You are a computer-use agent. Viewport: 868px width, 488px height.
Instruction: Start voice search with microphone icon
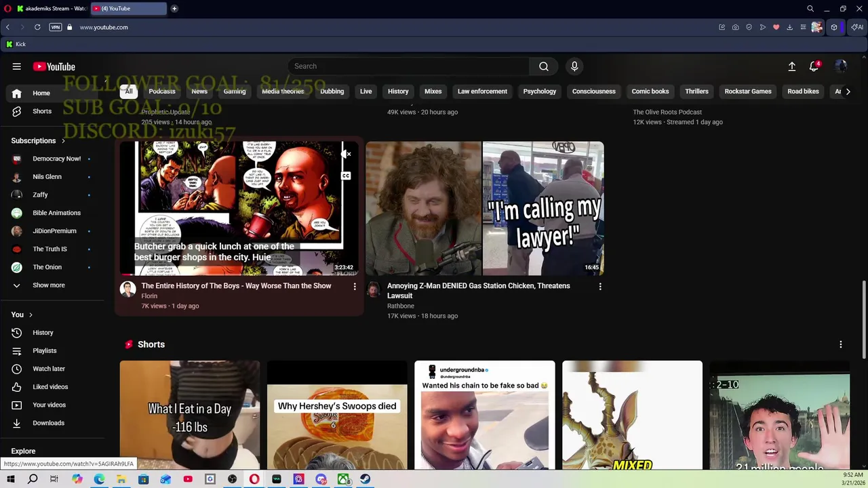(x=574, y=66)
